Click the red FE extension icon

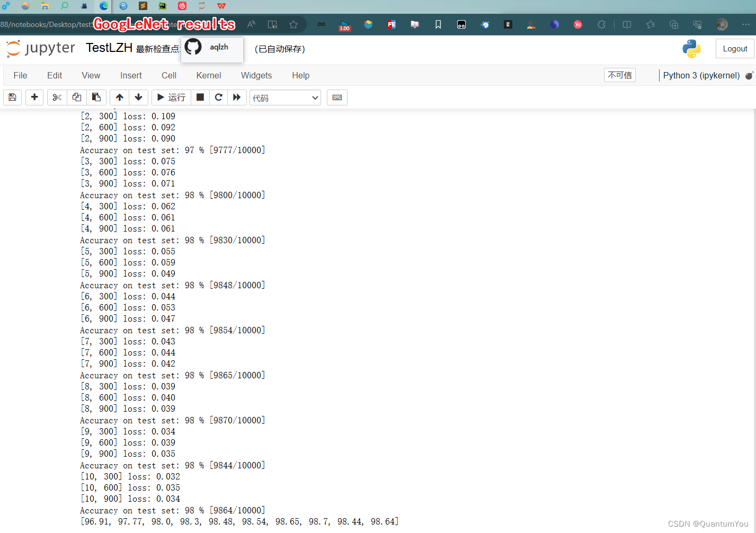pyautogui.click(x=392, y=24)
